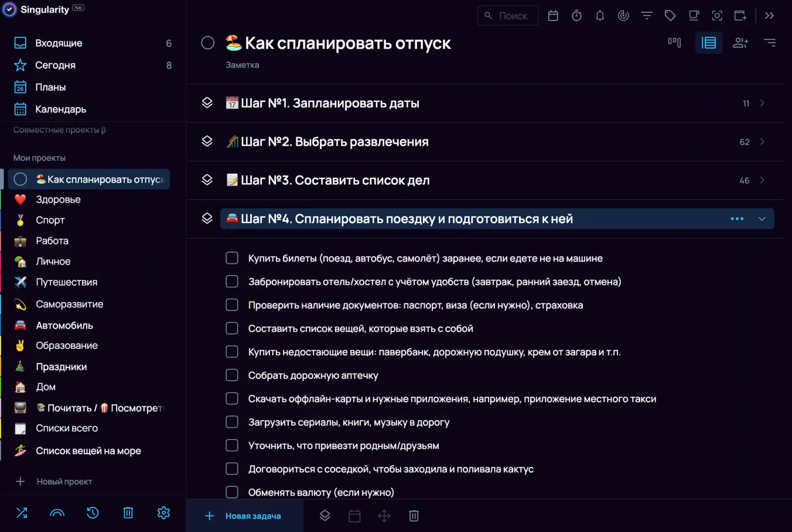Screen dimensions: 792x532
Task: Expand Шаг №3 section chevron
Action: point(762,180)
